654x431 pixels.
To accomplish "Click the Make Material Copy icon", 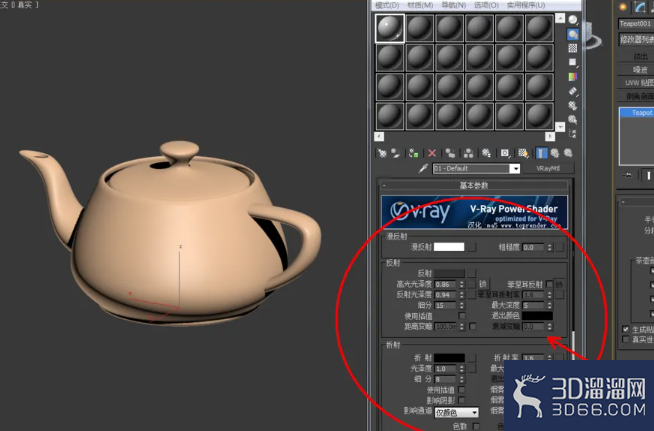I will click(450, 153).
